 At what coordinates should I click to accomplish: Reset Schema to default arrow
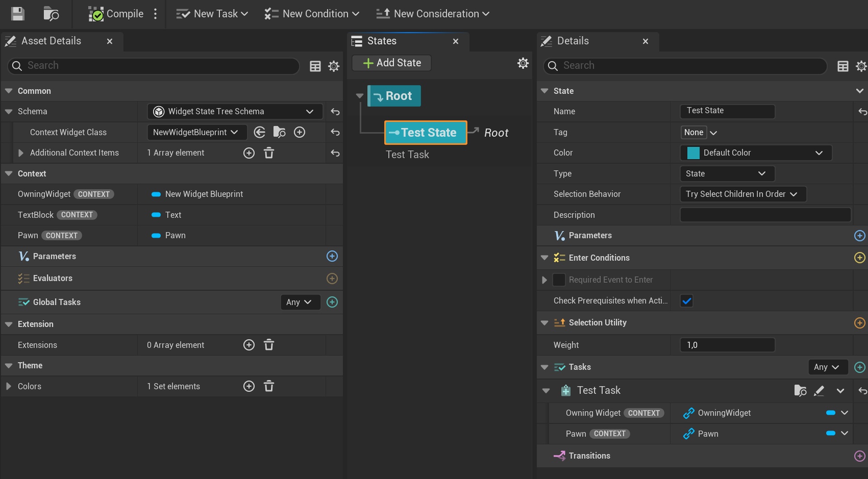click(335, 112)
